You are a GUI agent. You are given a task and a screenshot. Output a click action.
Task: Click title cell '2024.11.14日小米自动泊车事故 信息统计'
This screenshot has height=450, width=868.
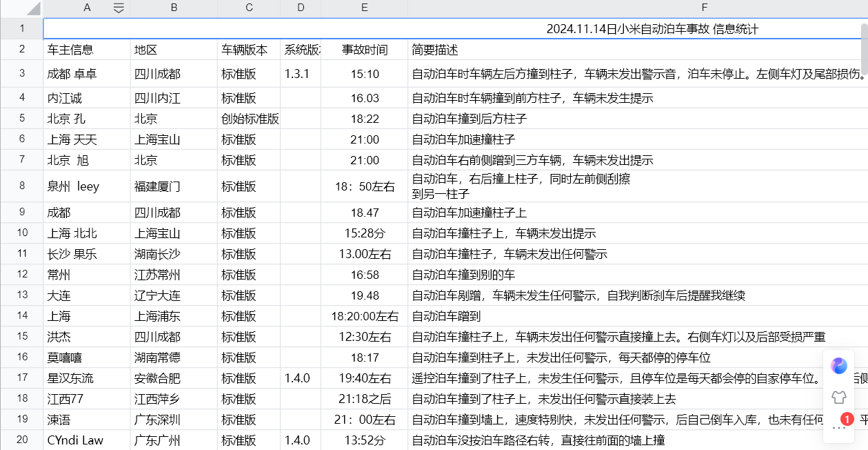click(652, 29)
